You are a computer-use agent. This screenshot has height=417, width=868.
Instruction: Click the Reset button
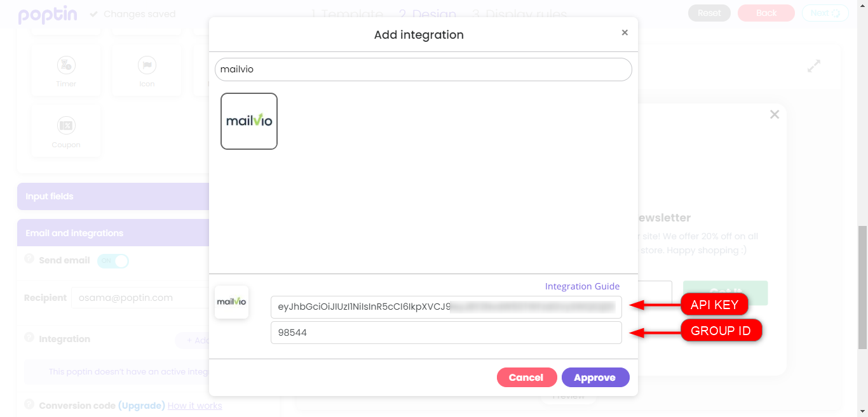coord(709,13)
